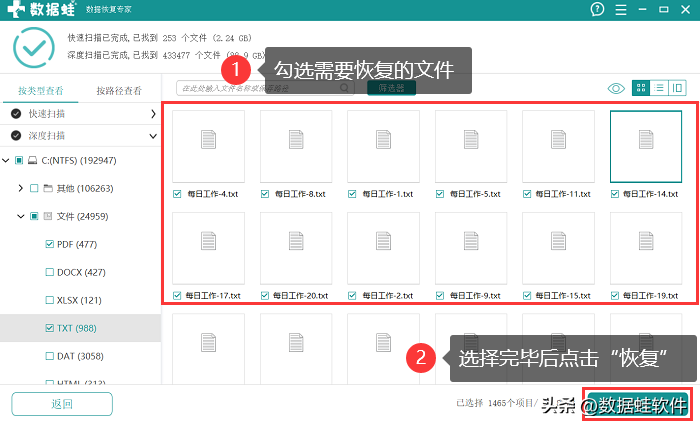Select the 按类型查看 tab
700x427 pixels.
[x=41, y=91]
